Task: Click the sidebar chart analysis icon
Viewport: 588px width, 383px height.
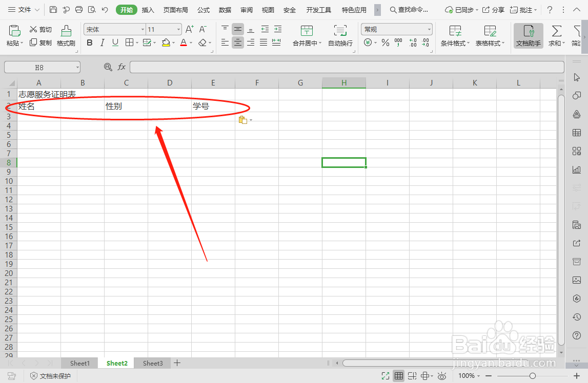Action: pos(577,169)
